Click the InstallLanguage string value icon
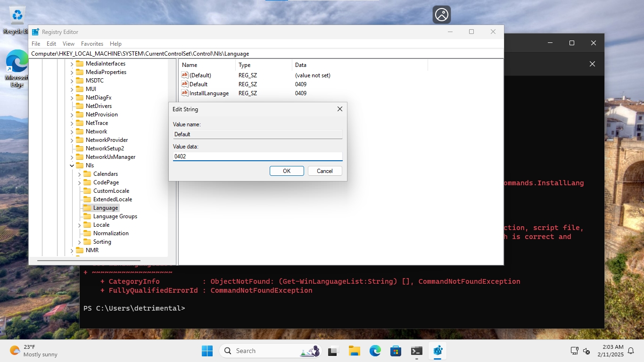Viewport: 644px width, 362px height. coord(185,93)
